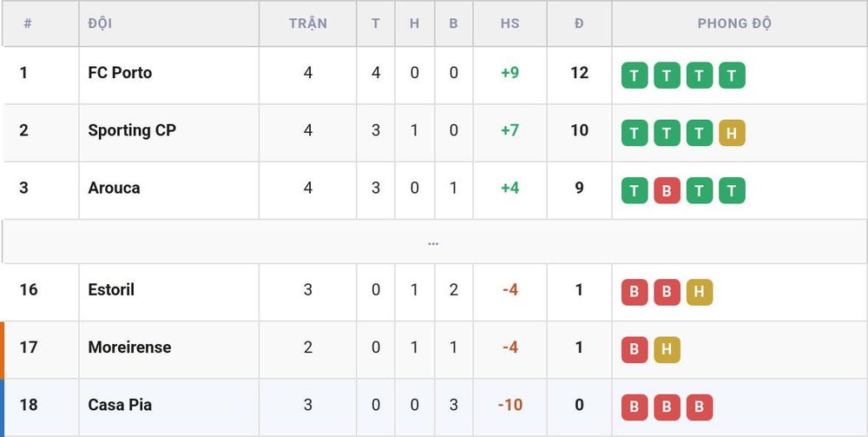
Task: Click Estoril's goal difference value -4
Action: pos(510,289)
